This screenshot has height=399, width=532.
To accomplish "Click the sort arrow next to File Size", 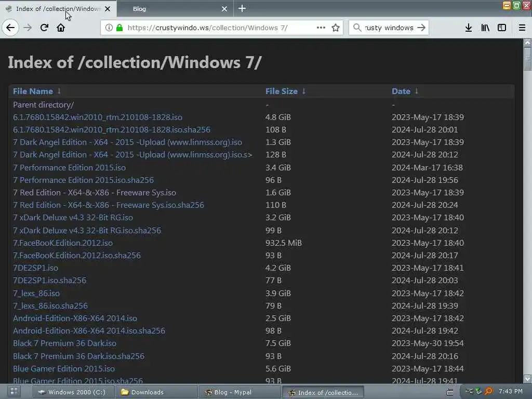I will 303,91.
